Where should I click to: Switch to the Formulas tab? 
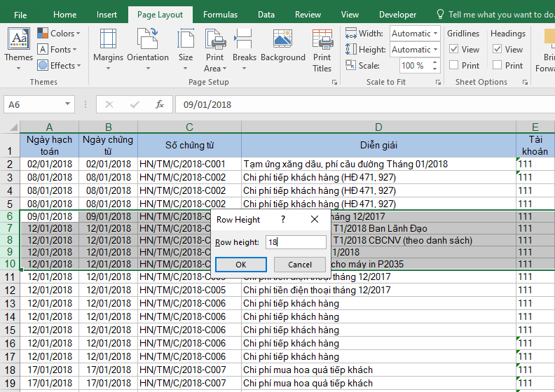pos(220,15)
